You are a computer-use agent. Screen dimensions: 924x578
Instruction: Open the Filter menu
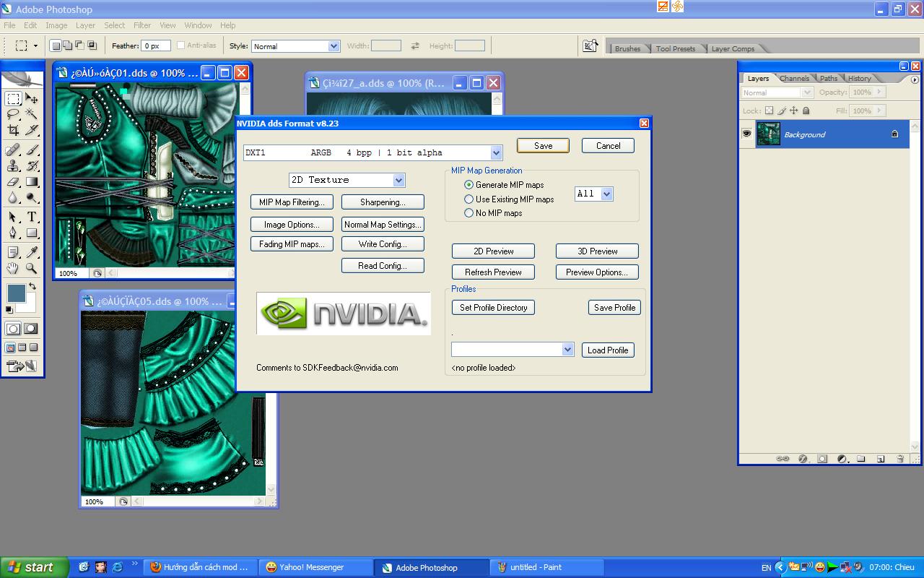[142, 25]
